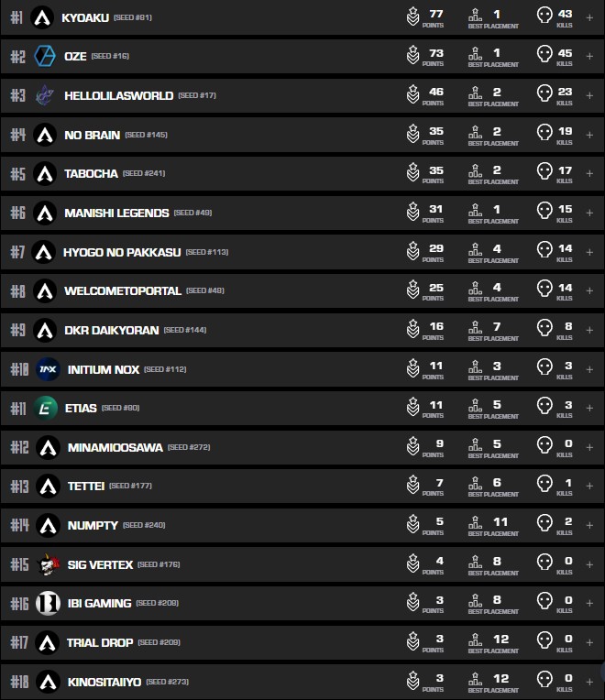605x700 pixels.
Task: Click the OZE team logo icon
Action: click(44, 56)
